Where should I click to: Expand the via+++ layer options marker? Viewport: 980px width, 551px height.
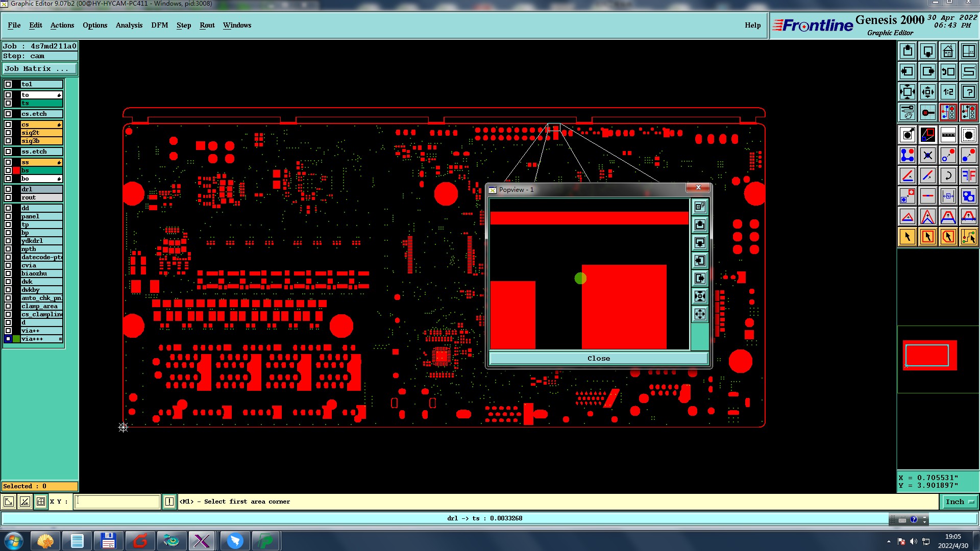(60, 339)
